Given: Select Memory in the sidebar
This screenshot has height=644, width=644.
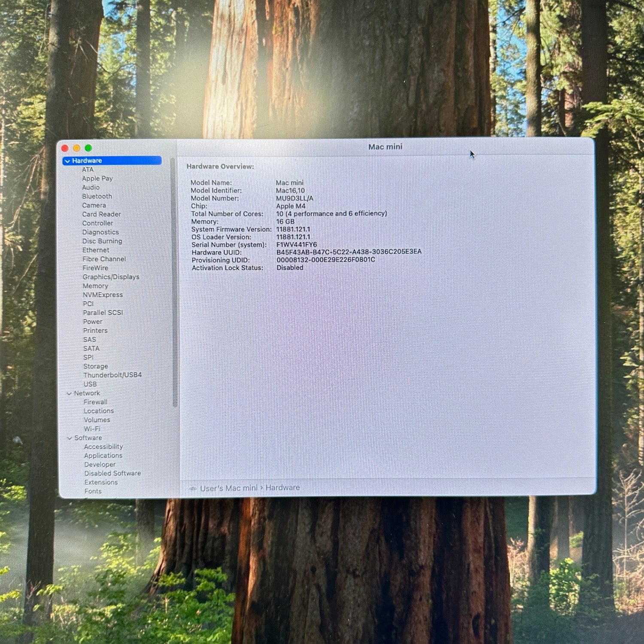Looking at the screenshot, I should tap(95, 286).
